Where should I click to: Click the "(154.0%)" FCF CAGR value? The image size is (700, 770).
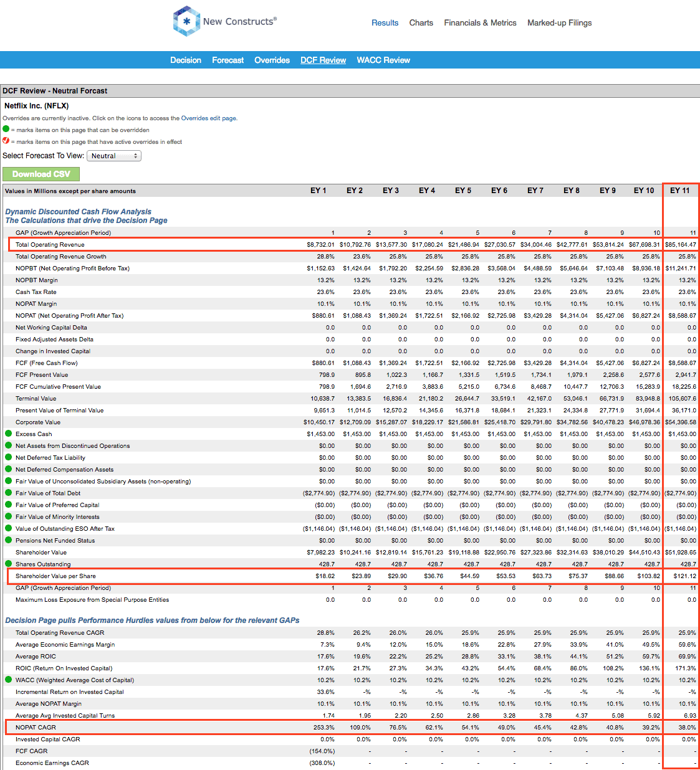(x=322, y=751)
